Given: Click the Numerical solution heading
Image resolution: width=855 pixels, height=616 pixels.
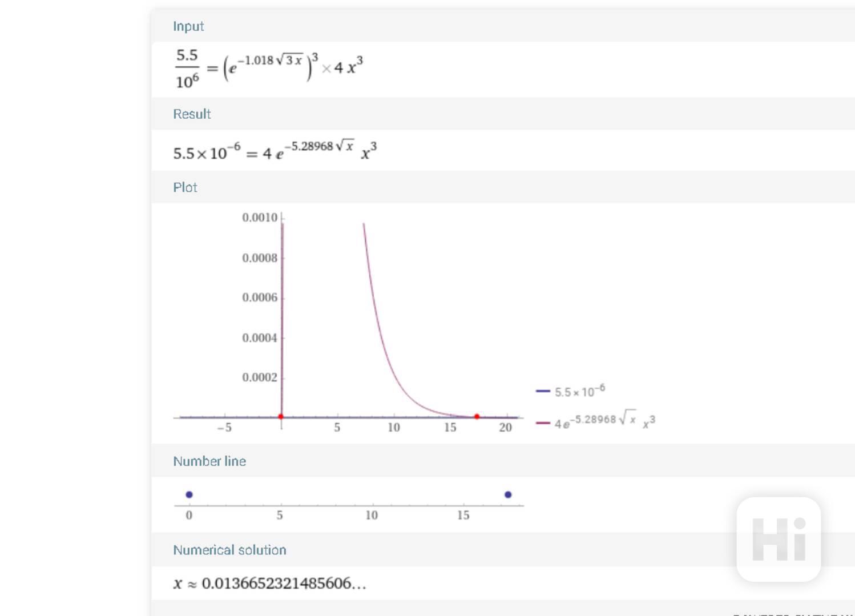Looking at the screenshot, I should [x=229, y=550].
